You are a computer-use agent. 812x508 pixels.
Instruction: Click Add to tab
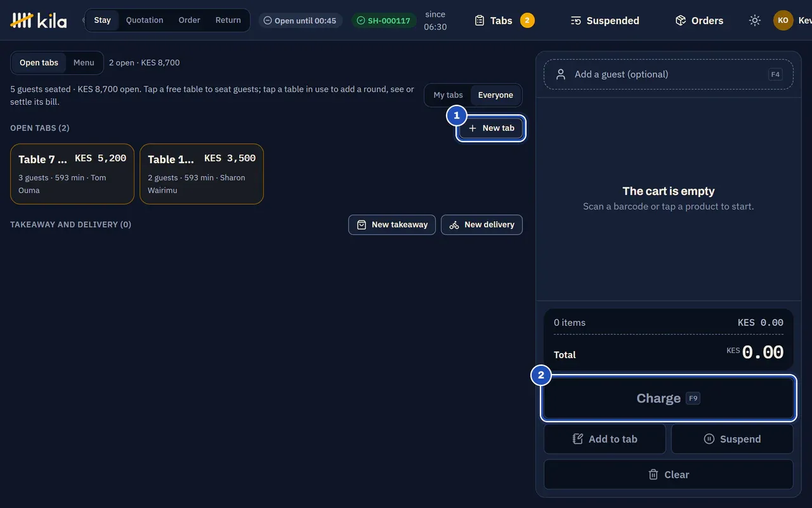pyautogui.click(x=605, y=439)
